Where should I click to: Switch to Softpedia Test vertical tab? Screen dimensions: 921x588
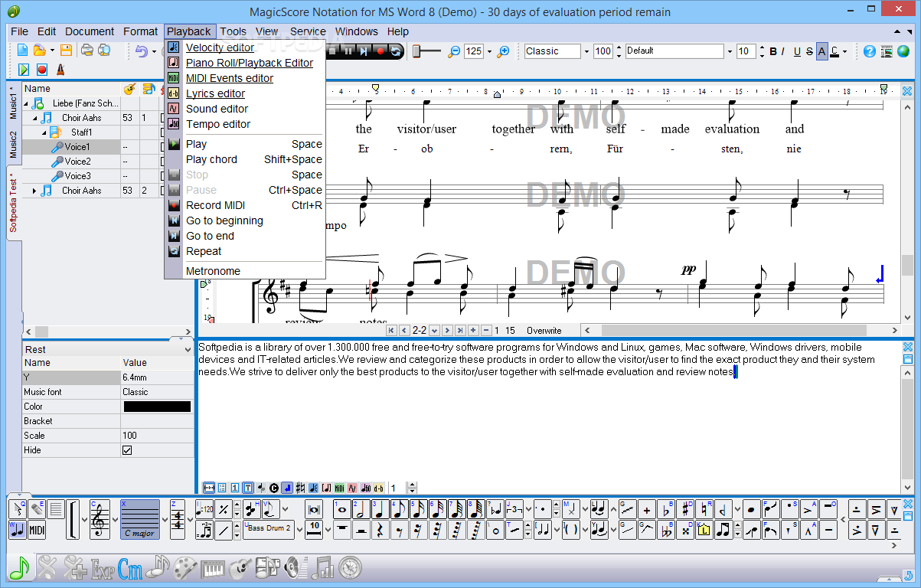13,203
